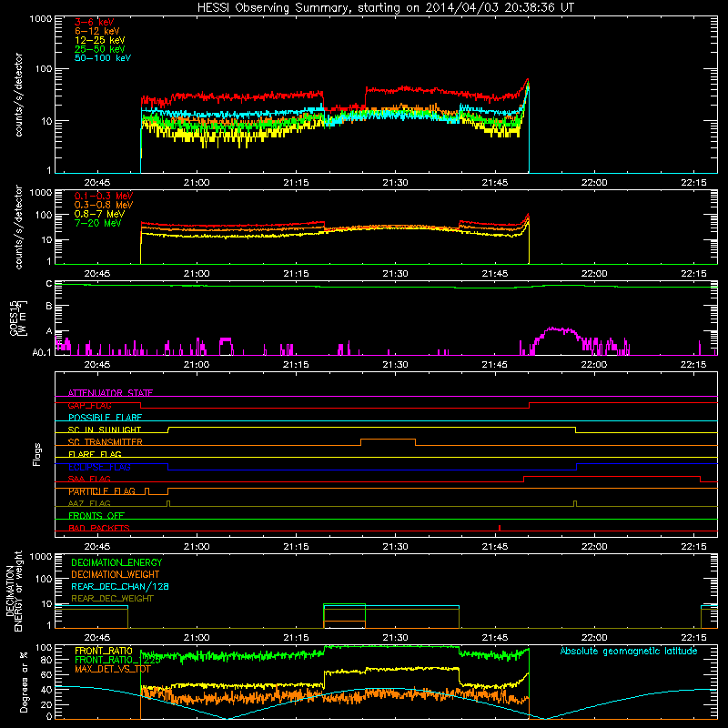Click the 20:45 time tick under the GOES15 panel
Screen dimensions: 728x728
(x=97, y=365)
